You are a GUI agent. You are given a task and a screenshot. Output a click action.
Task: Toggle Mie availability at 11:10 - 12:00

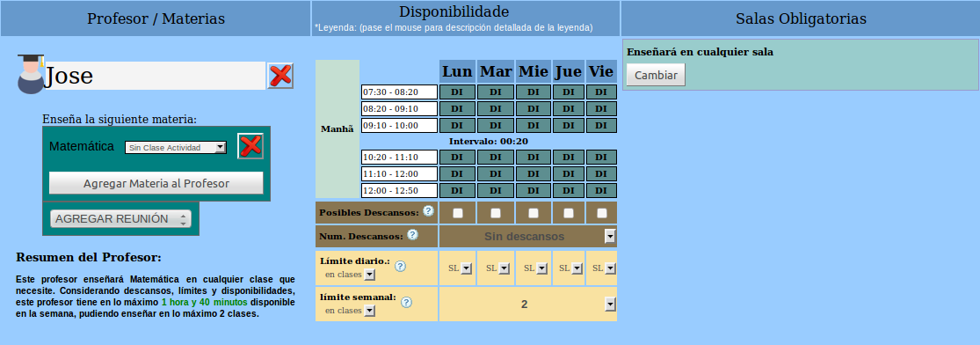(x=534, y=173)
